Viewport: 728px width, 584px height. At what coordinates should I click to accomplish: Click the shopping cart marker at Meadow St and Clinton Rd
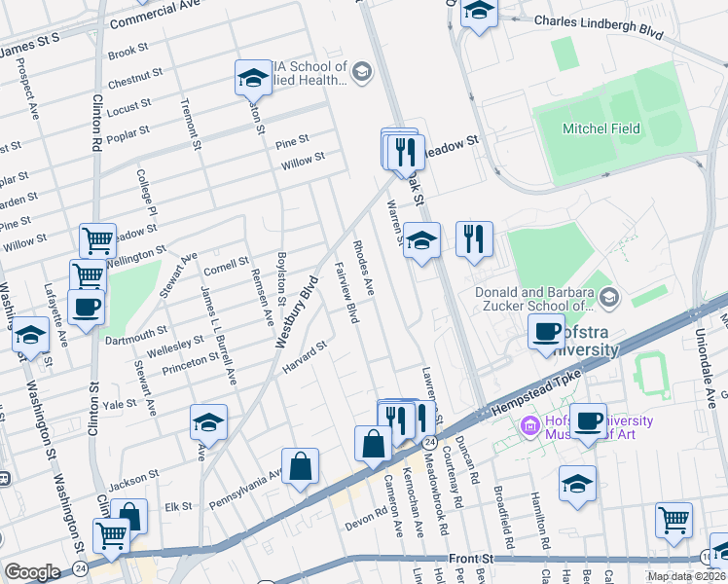[97, 242]
